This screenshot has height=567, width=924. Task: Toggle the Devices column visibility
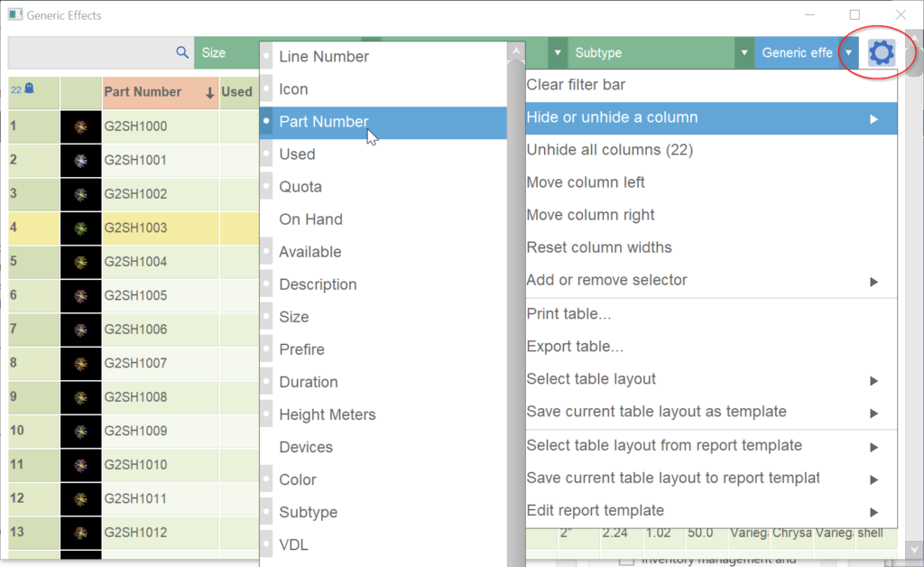pos(305,447)
